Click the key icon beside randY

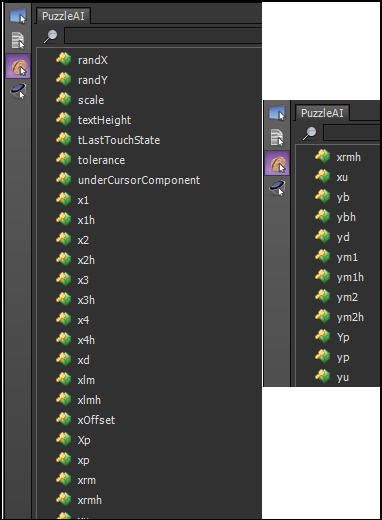click(63, 80)
